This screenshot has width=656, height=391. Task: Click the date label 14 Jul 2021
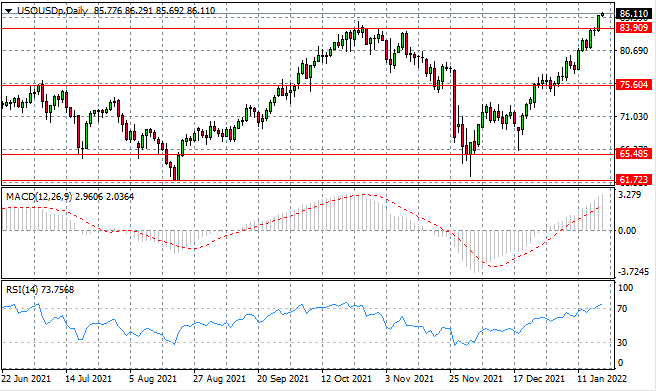click(88, 379)
